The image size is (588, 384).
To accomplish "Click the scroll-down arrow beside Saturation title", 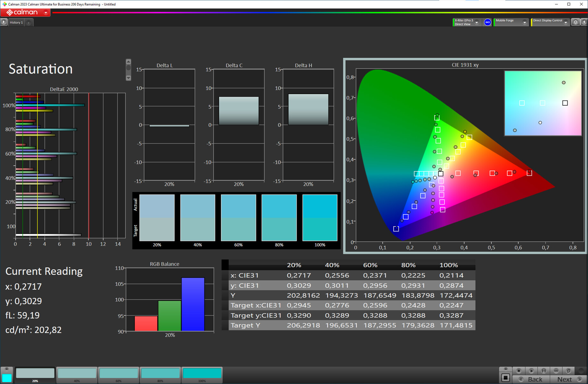I will [x=128, y=78].
